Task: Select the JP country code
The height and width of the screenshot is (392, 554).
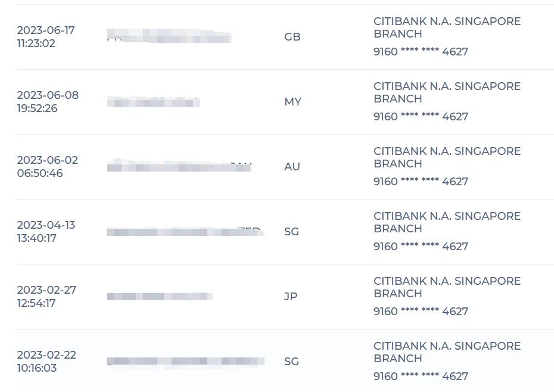Action: (291, 297)
